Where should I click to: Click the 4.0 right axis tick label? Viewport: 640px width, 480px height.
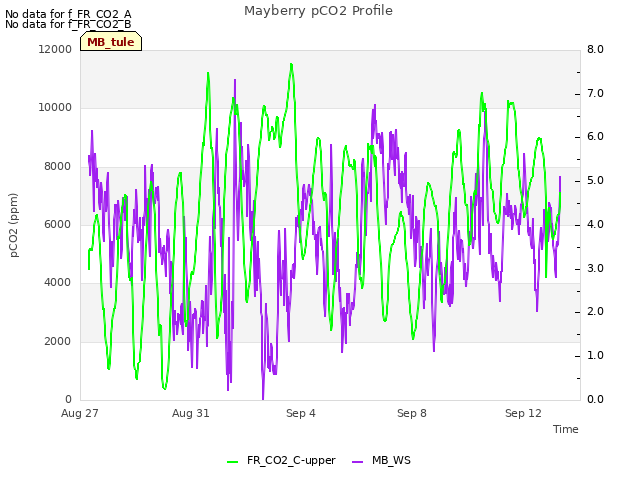tap(595, 224)
